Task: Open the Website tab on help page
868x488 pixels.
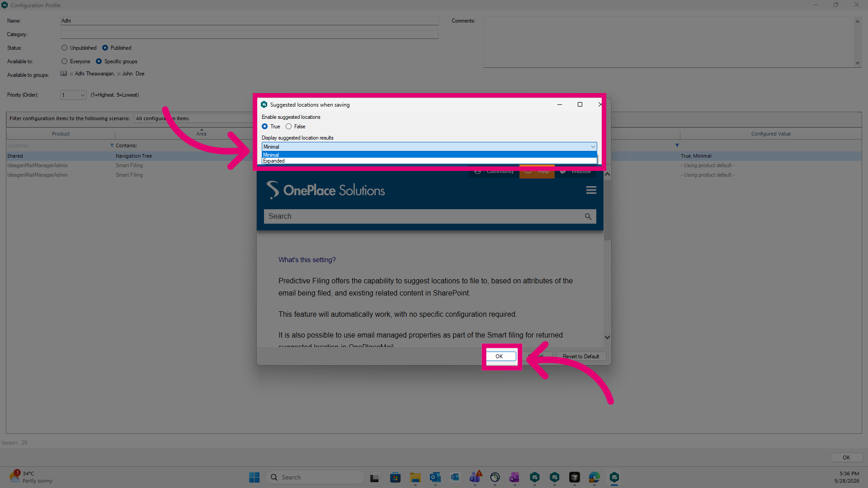Action: click(x=576, y=172)
